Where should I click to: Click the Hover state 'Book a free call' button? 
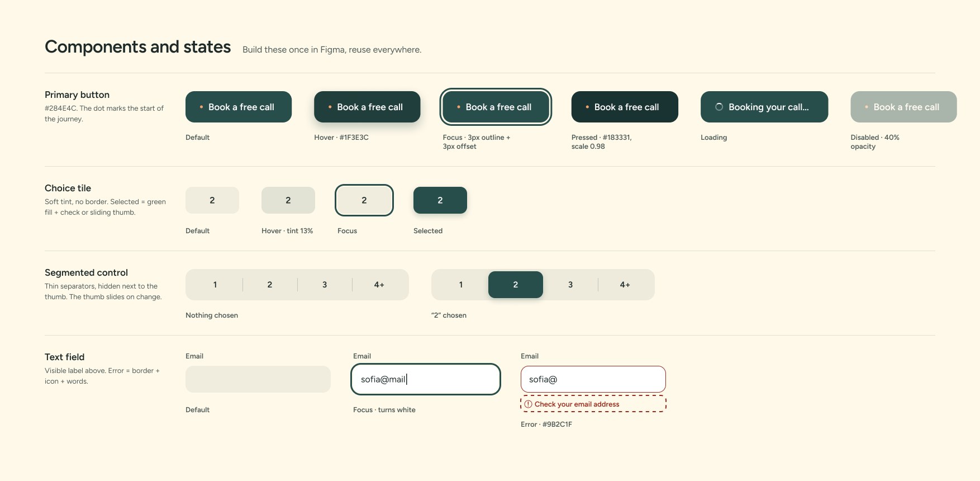click(x=367, y=107)
